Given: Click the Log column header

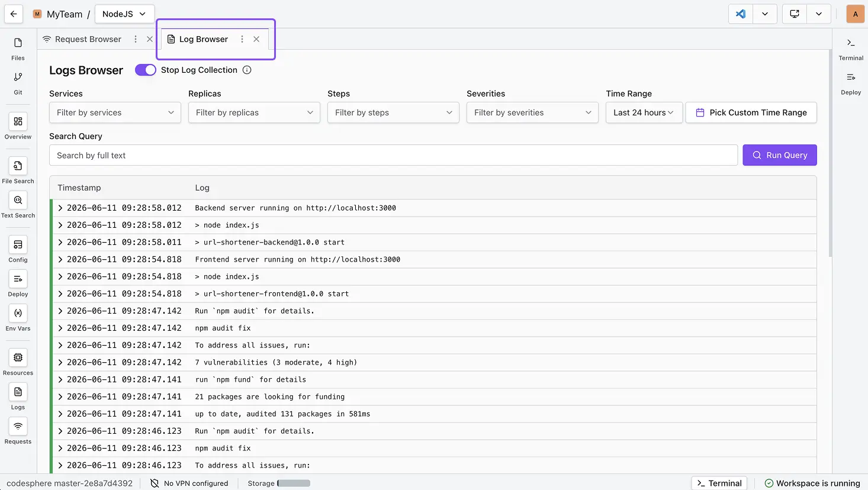Looking at the screenshot, I should [202, 188].
